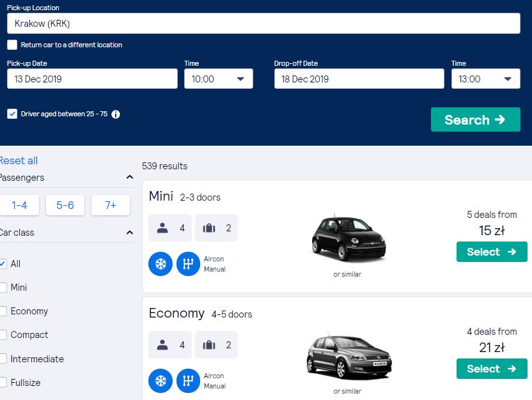The height and width of the screenshot is (400, 532).
Task: Check the Economy car class filter
Action: [x=3, y=311]
